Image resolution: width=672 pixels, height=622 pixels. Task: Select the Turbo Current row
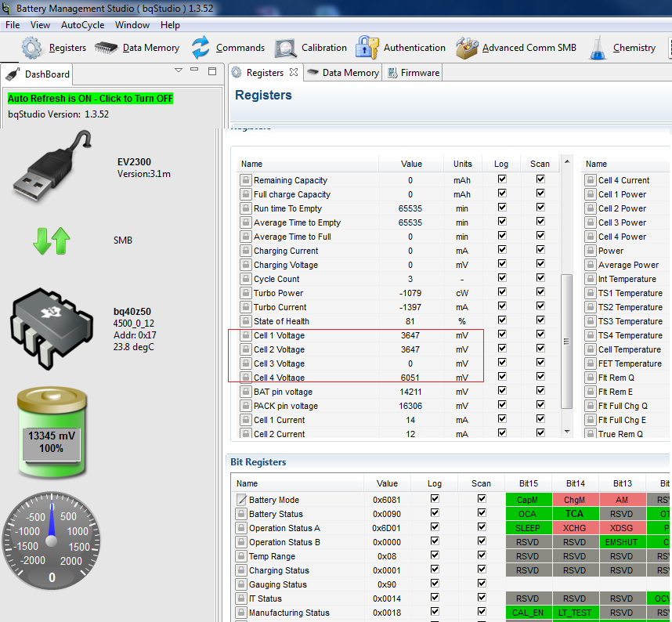(x=399, y=307)
